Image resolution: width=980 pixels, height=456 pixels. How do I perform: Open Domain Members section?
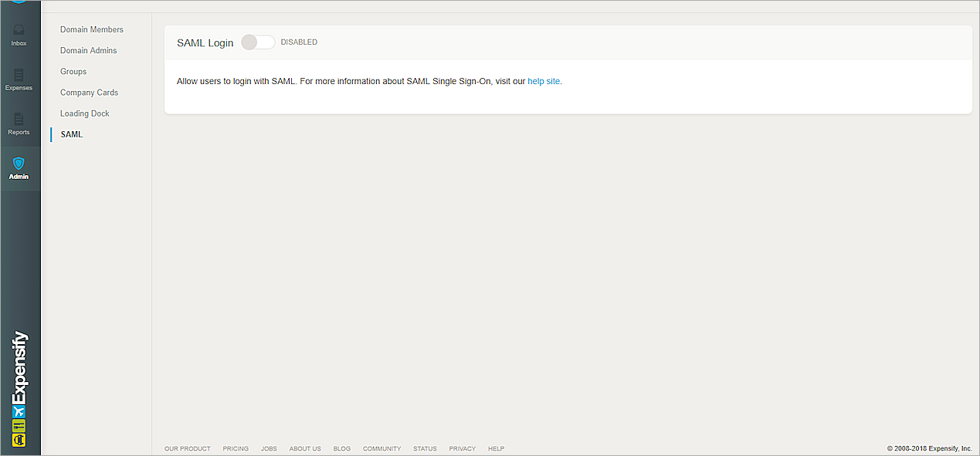coord(91,29)
